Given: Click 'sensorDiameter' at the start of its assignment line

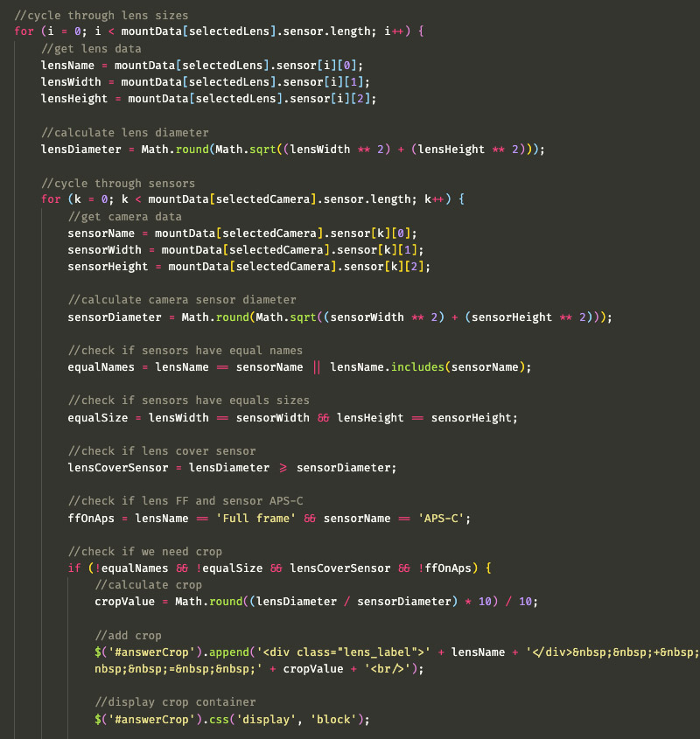Looking at the screenshot, I should coord(115,317).
